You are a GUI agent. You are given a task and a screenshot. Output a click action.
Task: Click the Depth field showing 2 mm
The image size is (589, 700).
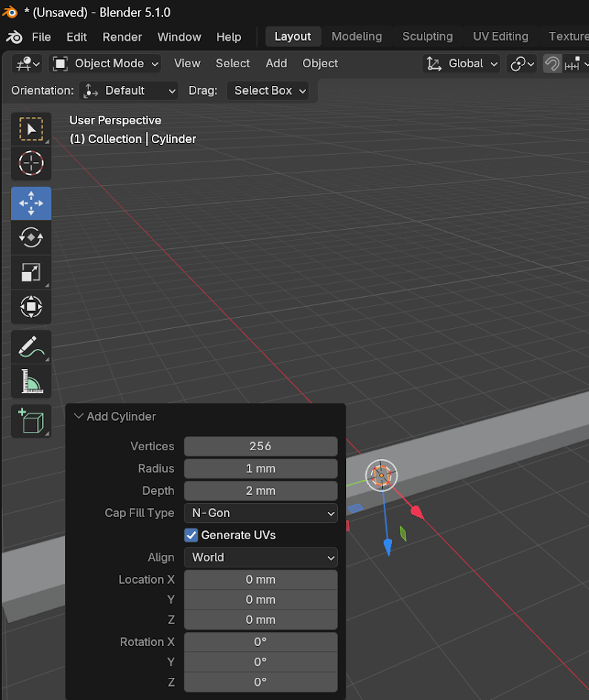[260, 491]
